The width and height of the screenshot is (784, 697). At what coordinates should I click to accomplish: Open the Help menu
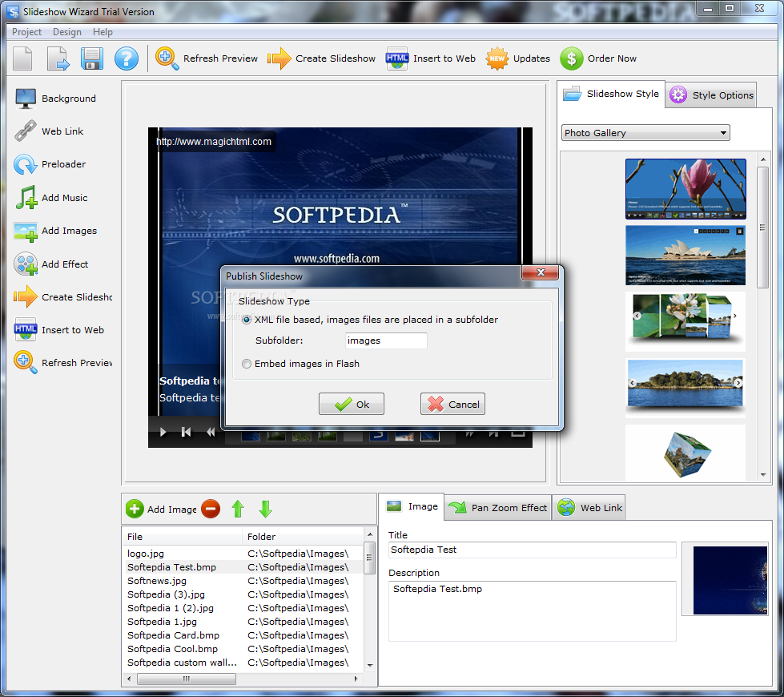click(x=103, y=32)
